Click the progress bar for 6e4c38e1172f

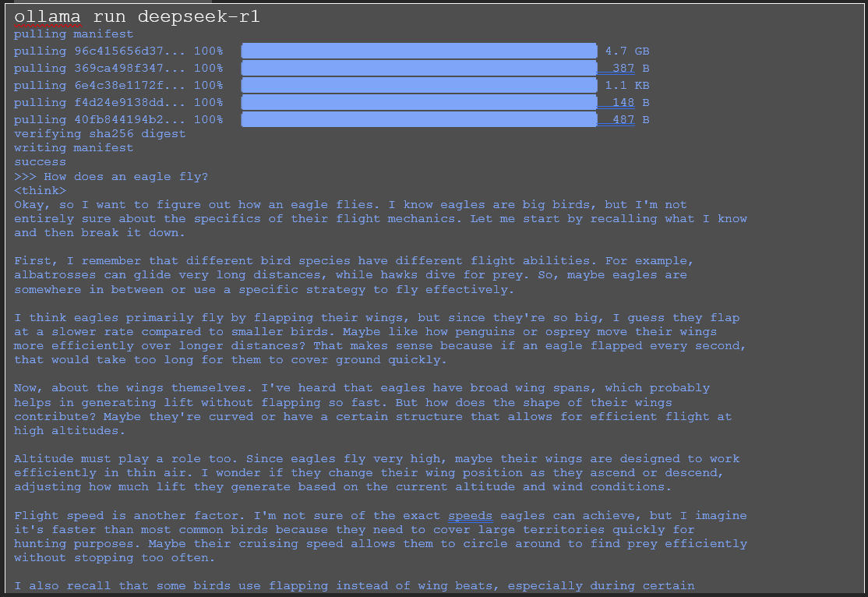419,85
